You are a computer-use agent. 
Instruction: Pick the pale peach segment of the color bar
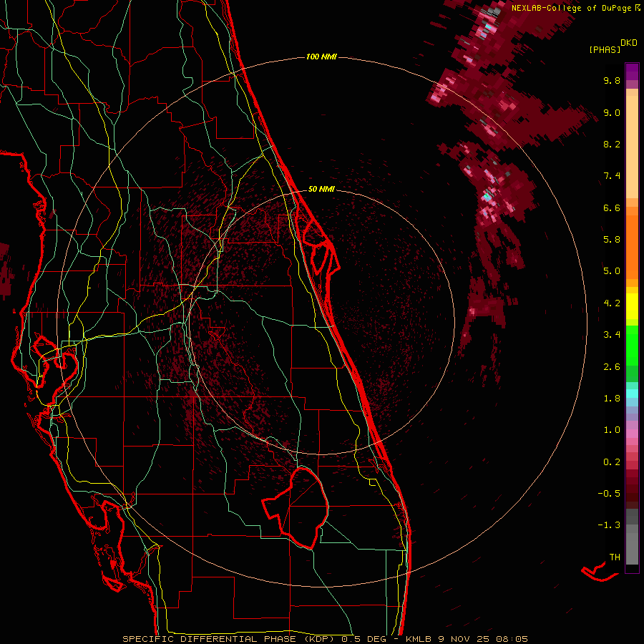tap(632, 147)
